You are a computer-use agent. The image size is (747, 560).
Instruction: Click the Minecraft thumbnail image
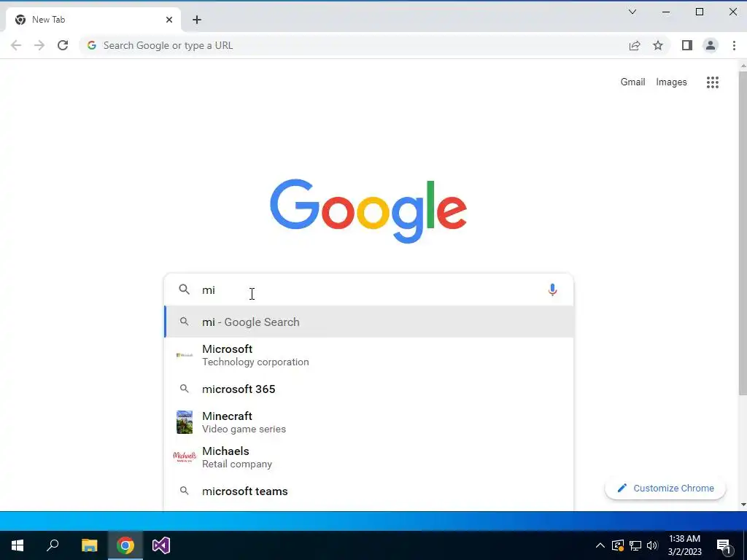[x=185, y=422]
